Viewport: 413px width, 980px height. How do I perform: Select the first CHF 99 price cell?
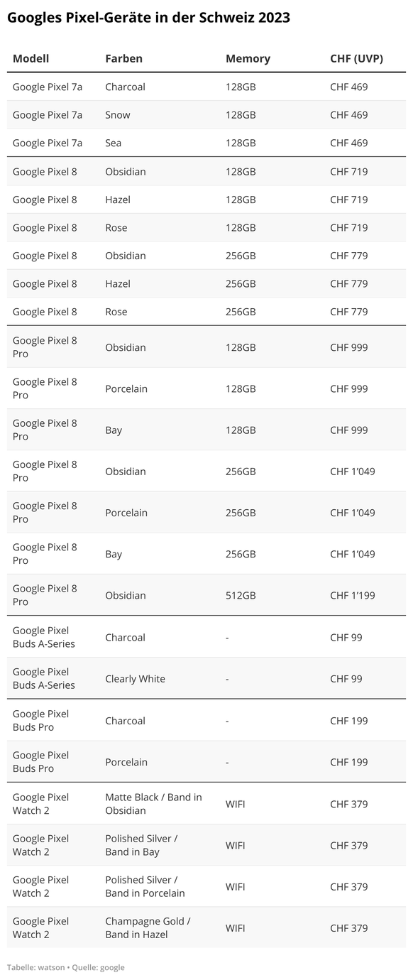346,637
